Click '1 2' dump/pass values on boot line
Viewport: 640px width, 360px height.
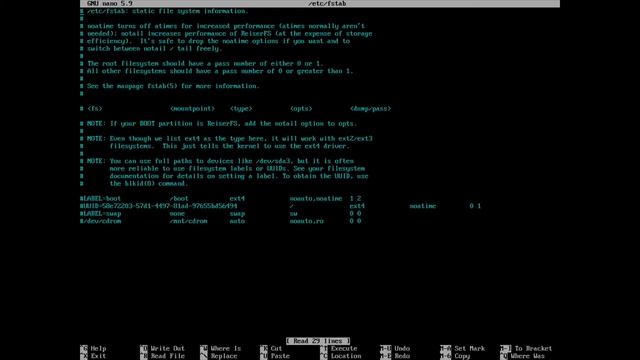(355, 198)
